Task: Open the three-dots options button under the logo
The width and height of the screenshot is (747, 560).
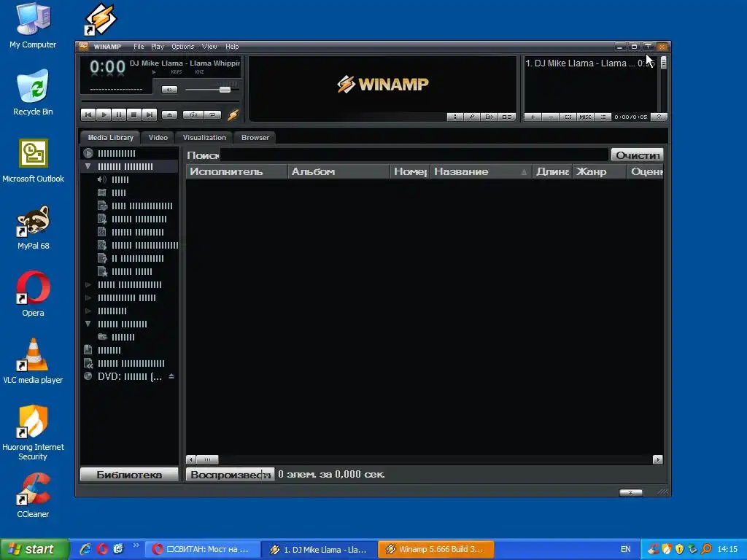Action: click(455, 117)
